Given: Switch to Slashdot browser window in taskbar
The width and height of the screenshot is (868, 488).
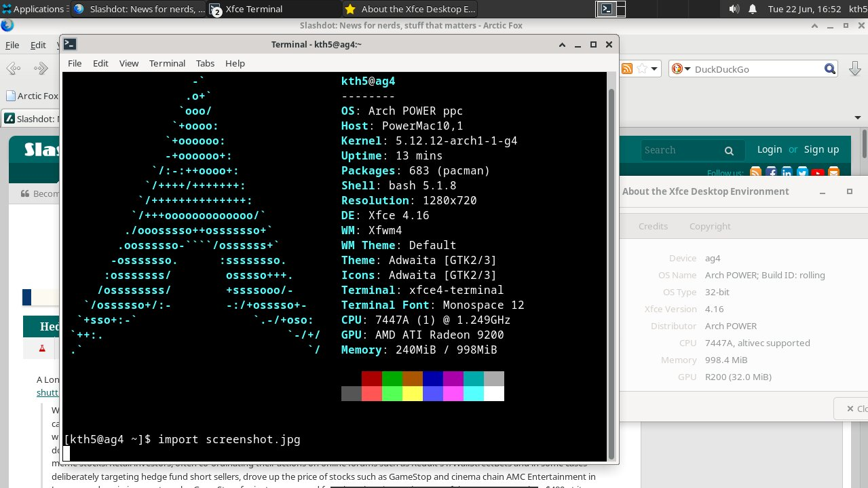Looking at the screenshot, I should click(x=138, y=9).
